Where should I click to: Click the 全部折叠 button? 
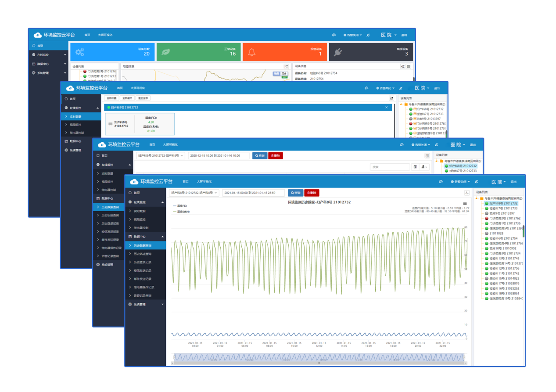(112, 98)
